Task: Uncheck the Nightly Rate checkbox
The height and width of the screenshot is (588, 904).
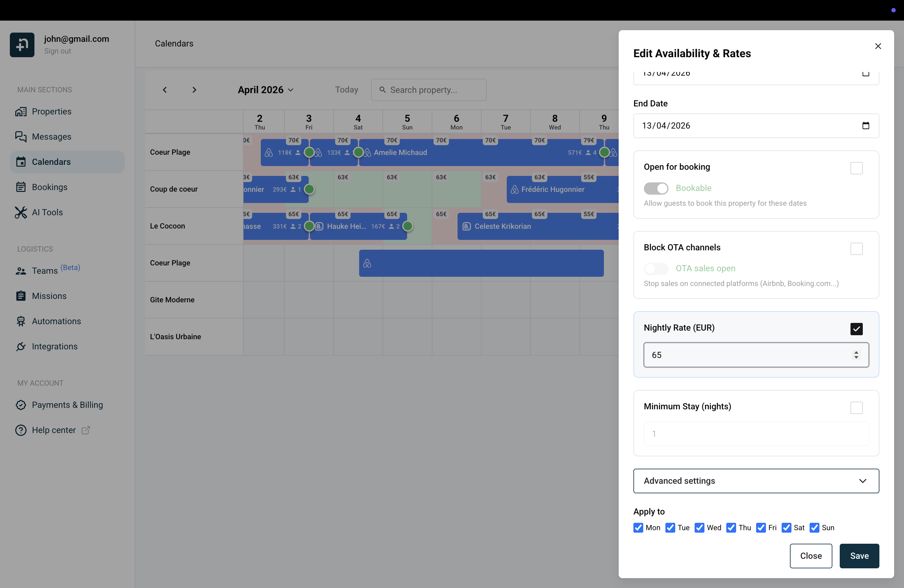Action: click(857, 329)
